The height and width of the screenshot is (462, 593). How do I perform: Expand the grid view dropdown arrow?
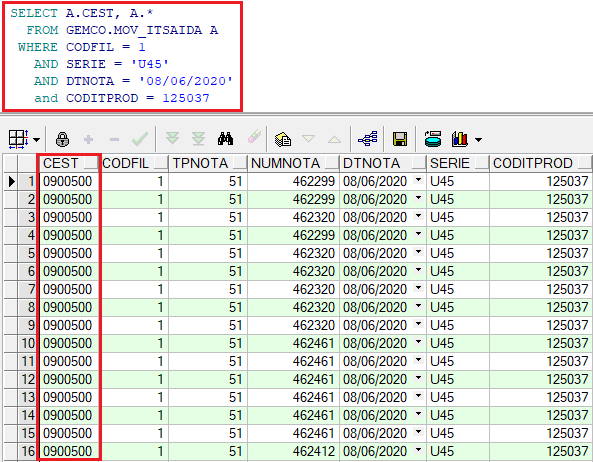pyautogui.click(x=37, y=140)
